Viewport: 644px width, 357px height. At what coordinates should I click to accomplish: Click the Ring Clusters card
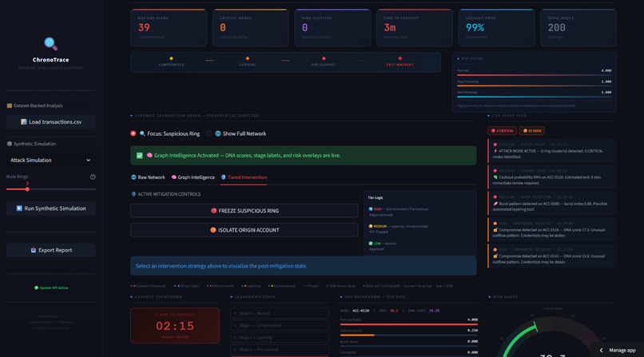(x=332, y=27)
